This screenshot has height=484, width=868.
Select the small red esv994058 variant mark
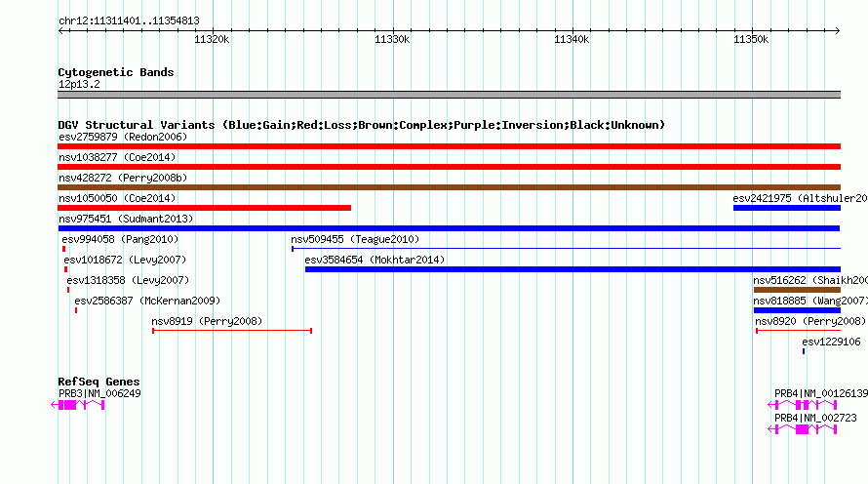(63, 249)
